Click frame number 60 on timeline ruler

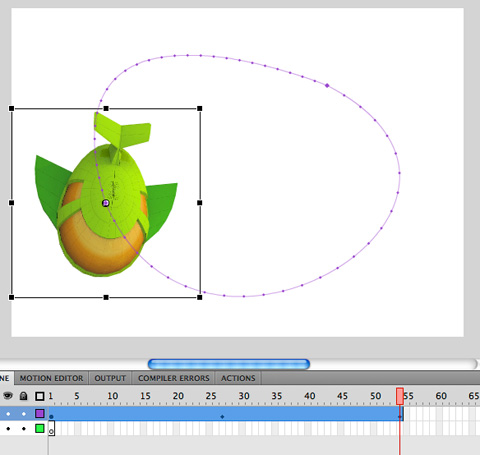pos(441,396)
